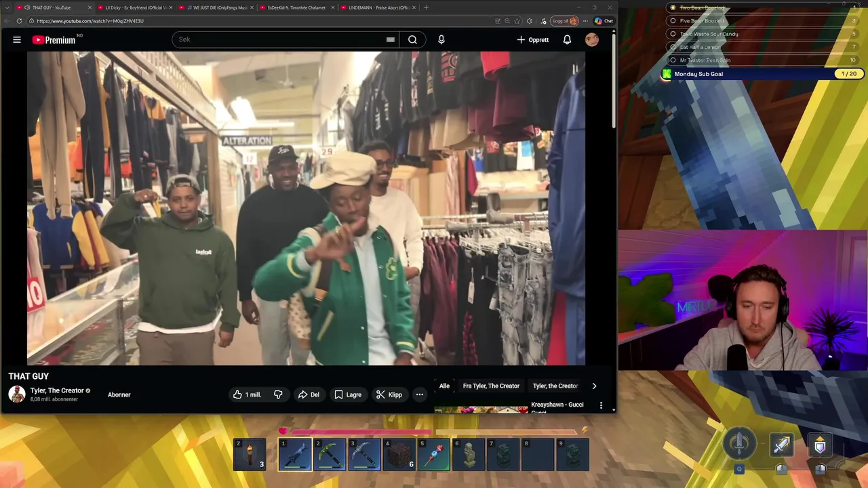Select the statue item in slot 6
Screen dimensions: 868x488
(469, 455)
